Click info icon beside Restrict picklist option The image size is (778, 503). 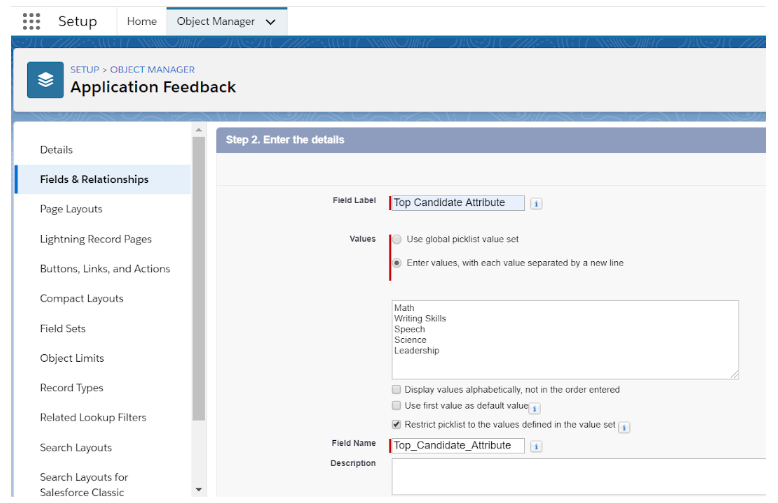[x=624, y=427]
